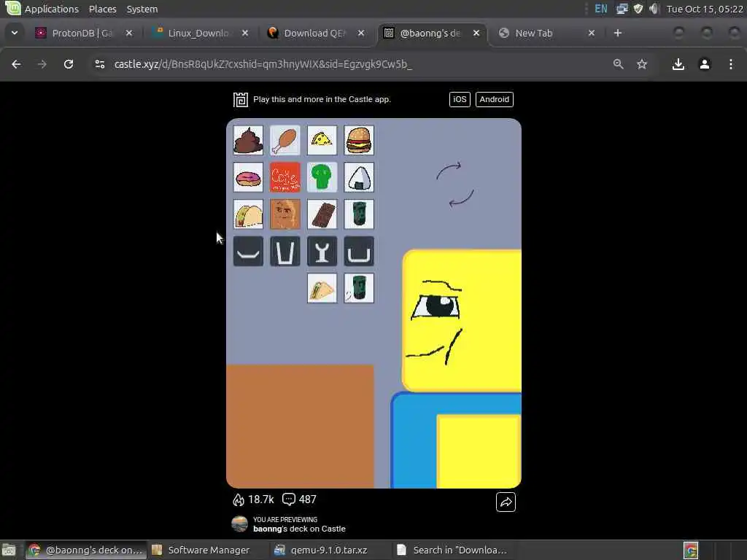
Task: Open the Android app link
Action: [x=495, y=99]
